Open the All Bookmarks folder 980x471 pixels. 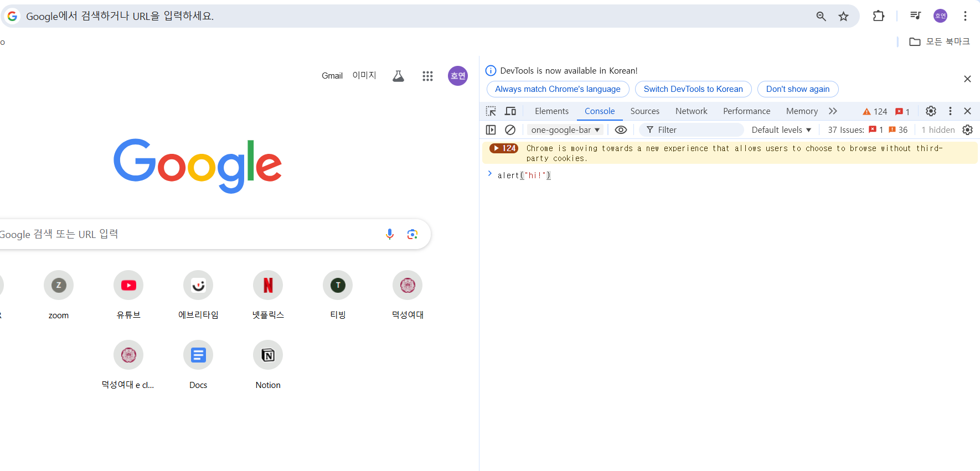pos(940,42)
